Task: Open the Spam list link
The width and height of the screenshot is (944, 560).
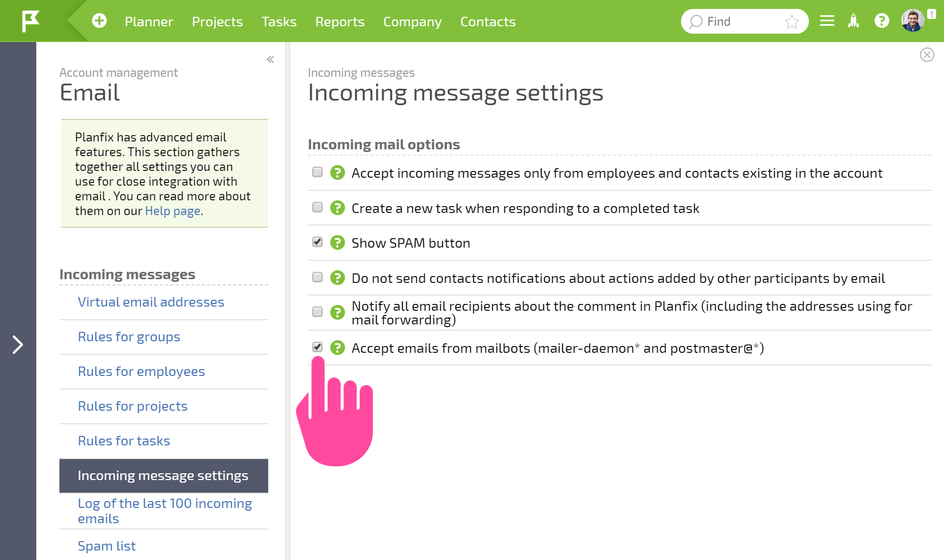Action: click(x=107, y=546)
